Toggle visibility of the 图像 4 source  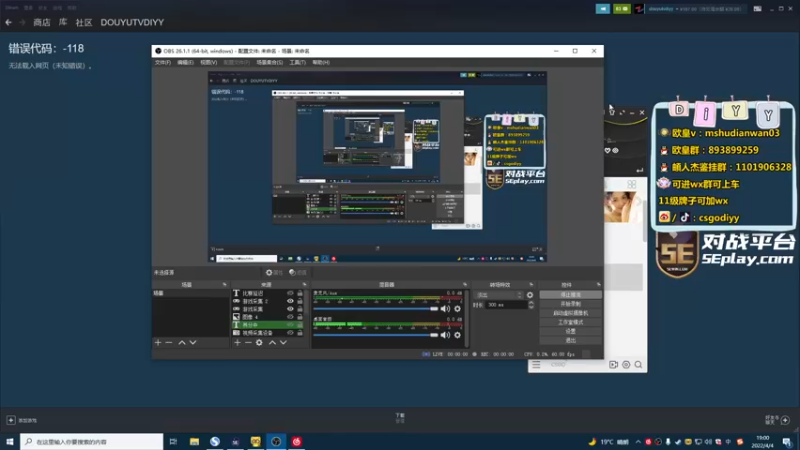pyautogui.click(x=290, y=317)
